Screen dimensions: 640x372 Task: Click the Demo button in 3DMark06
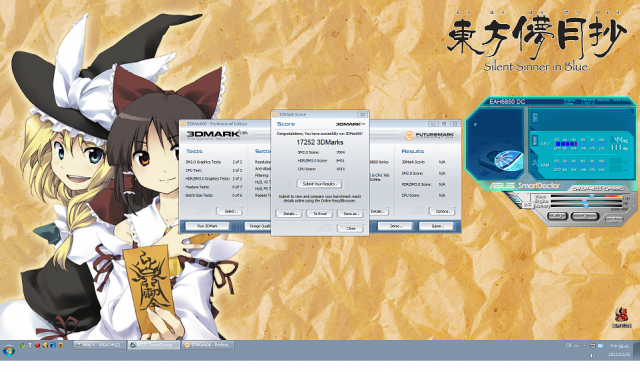click(x=395, y=226)
